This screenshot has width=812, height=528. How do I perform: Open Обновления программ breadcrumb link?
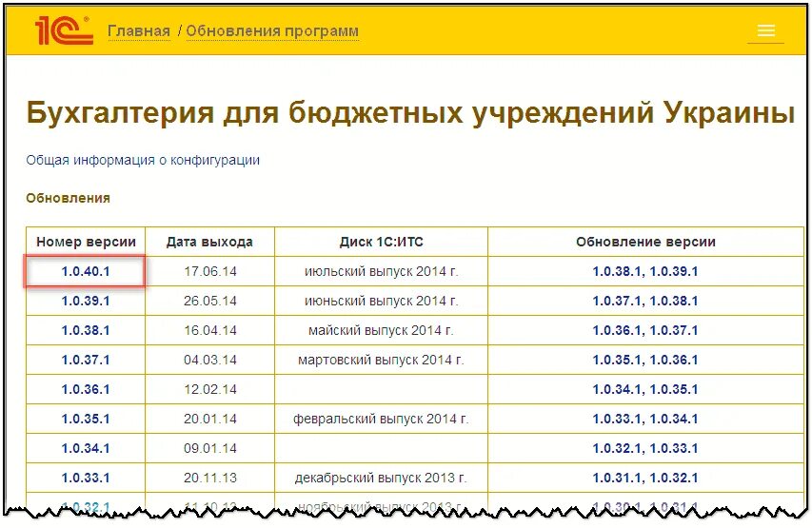pyautogui.click(x=272, y=31)
